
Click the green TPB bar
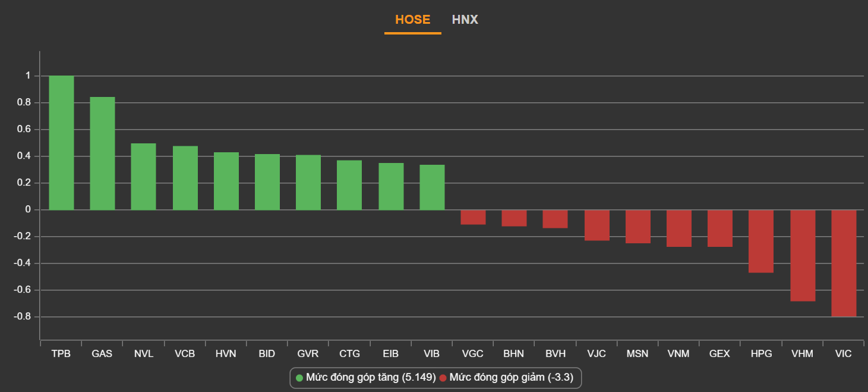61,143
